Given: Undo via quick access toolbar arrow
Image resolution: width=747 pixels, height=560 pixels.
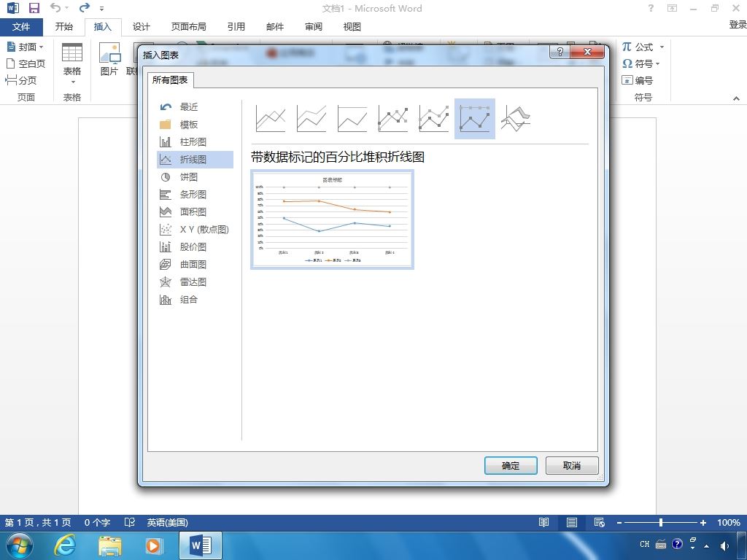Looking at the screenshot, I should click(55, 8).
